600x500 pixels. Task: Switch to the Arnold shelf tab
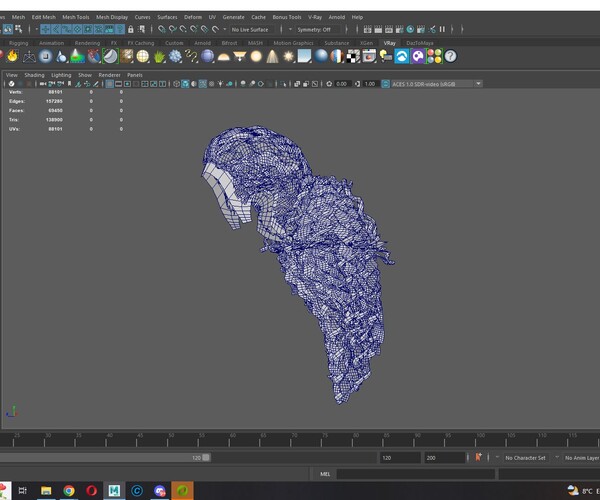[x=202, y=43]
